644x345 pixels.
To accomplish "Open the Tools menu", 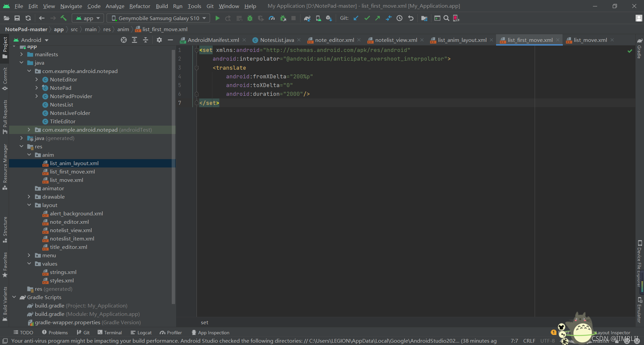I will tap(195, 6).
